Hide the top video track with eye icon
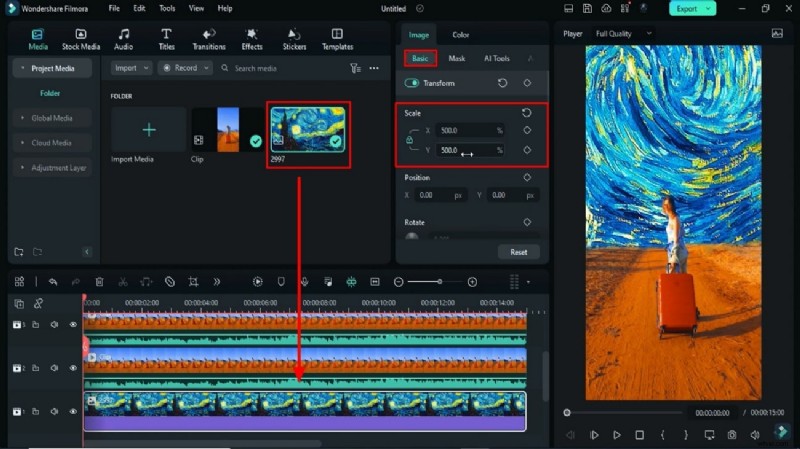Image resolution: width=800 pixels, height=449 pixels. coord(73,324)
